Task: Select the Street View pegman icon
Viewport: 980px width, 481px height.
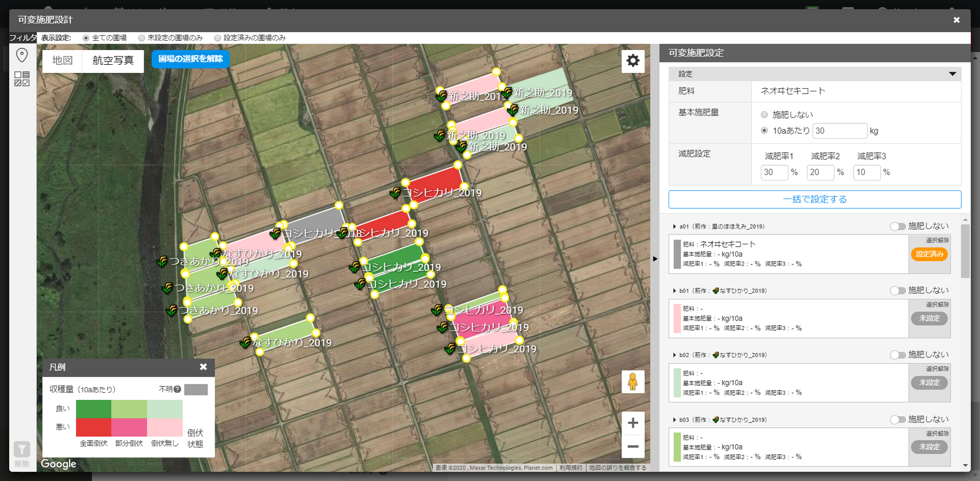Action: click(x=633, y=381)
